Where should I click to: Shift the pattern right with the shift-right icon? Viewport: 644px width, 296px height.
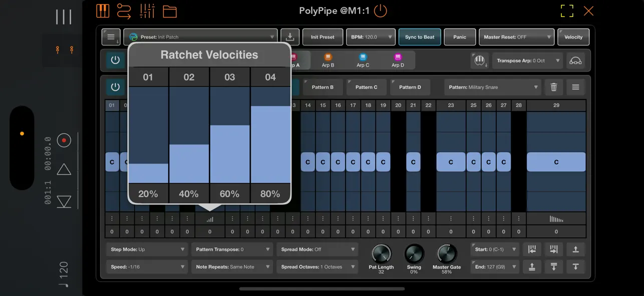tap(553, 249)
